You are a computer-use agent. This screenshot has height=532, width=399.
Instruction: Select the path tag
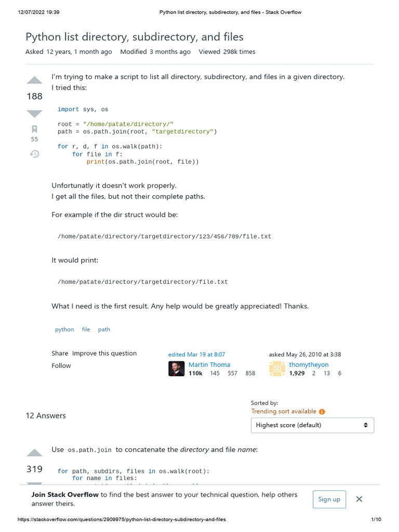coord(104,329)
